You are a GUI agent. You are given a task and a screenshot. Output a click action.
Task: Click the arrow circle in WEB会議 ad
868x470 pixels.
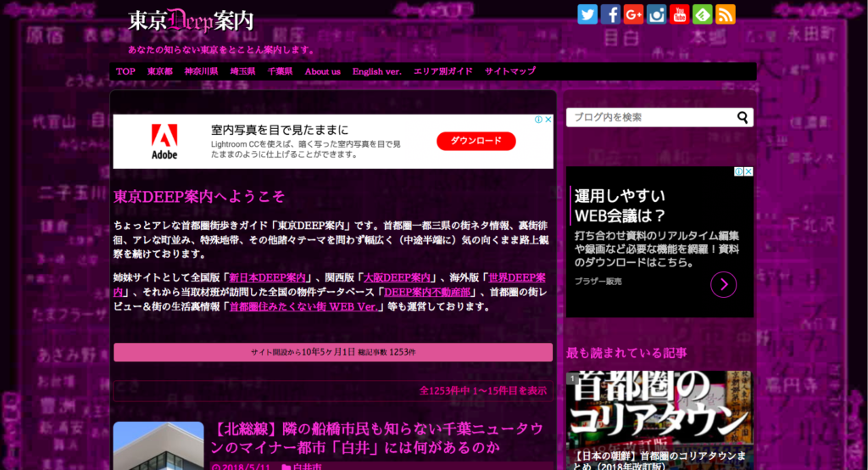(x=724, y=284)
